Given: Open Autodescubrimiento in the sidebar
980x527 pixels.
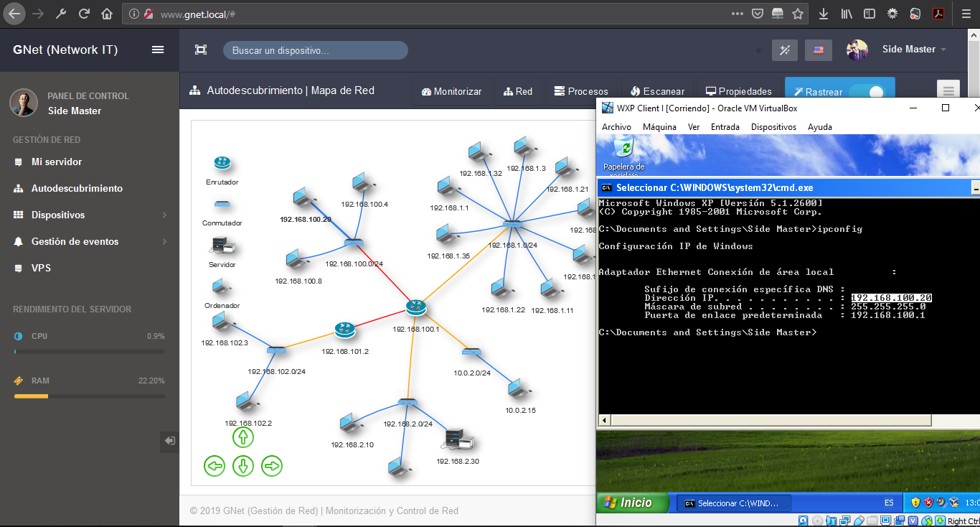Looking at the screenshot, I should (77, 188).
